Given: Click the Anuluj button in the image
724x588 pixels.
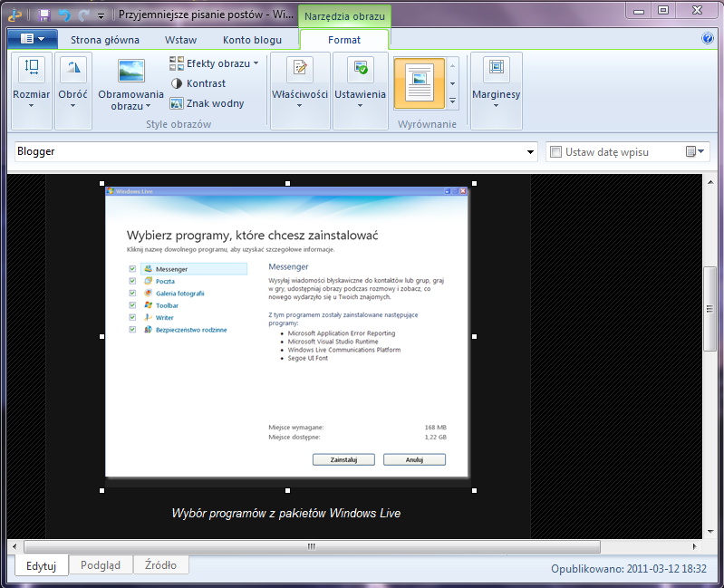Looking at the screenshot, I should tap(414, 459).
